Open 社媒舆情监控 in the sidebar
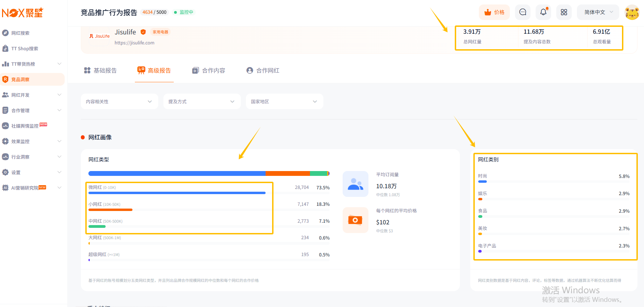This screenshot has height=307, width=644. click(x=25, y=126)
